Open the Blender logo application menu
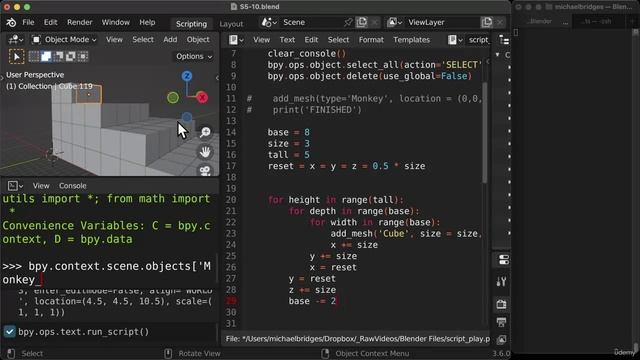The image size is (640, 360). pyautogui.click(x=11, y=22)
